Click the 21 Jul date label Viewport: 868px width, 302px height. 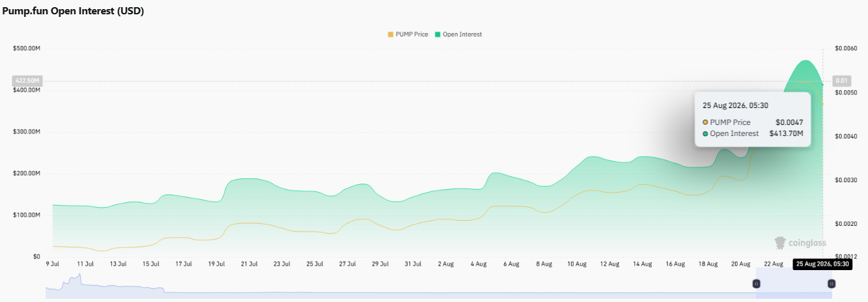tap(249, 264)
